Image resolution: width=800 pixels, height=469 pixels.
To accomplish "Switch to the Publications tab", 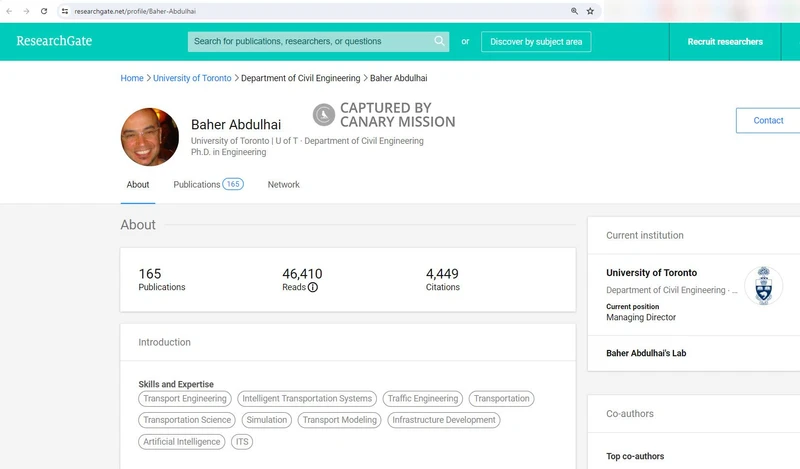I will (208, 185).
